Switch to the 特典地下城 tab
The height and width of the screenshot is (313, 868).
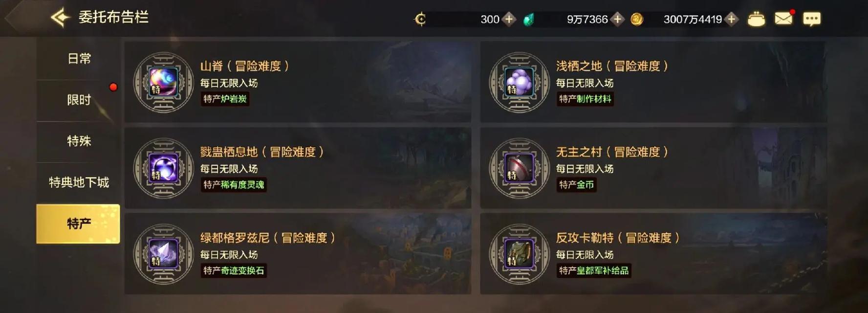point(79,182)
